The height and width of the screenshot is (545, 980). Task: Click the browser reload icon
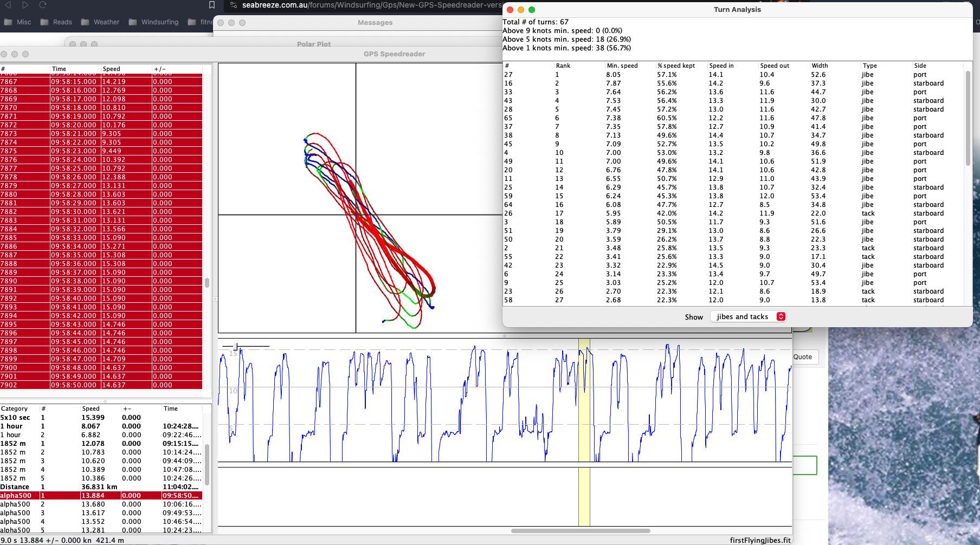tap(43, 5)
